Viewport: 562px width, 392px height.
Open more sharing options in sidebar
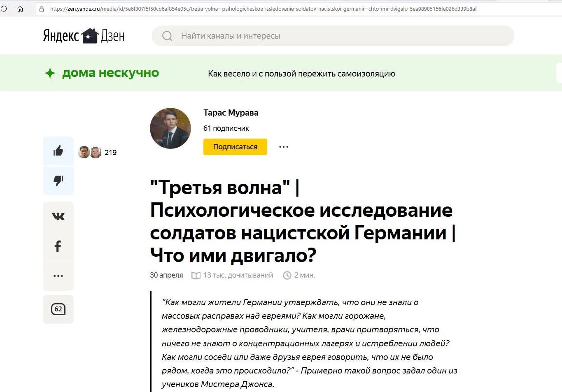pyautogui.click(x=58, y=276)
